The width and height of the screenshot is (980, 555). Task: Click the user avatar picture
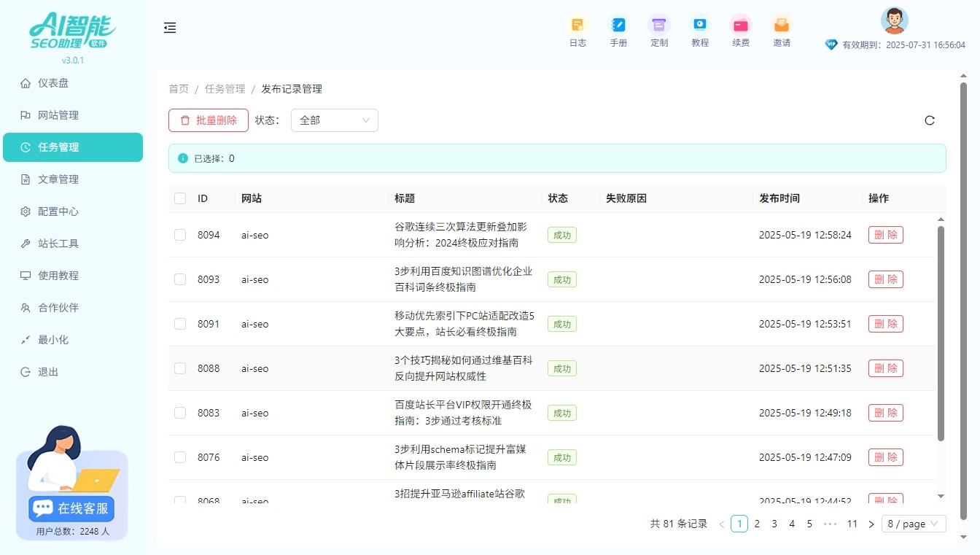point(894,20)
